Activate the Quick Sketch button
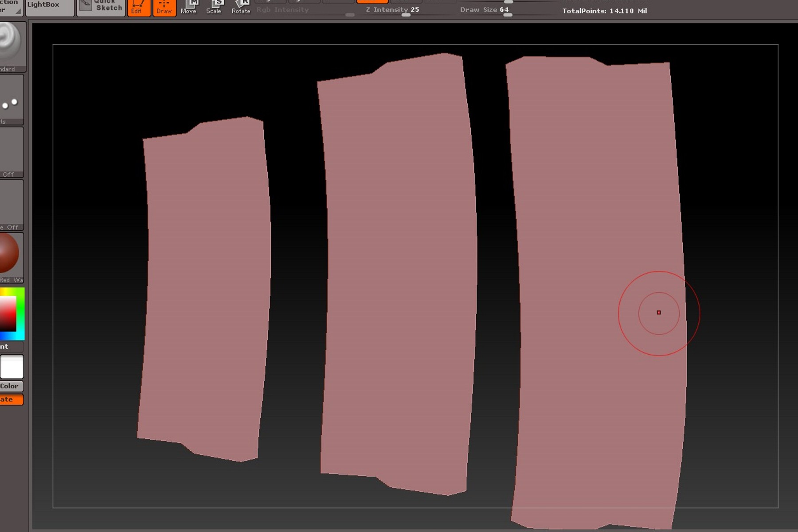Viewport: 798px width, 532px height. tap(102, 8)
